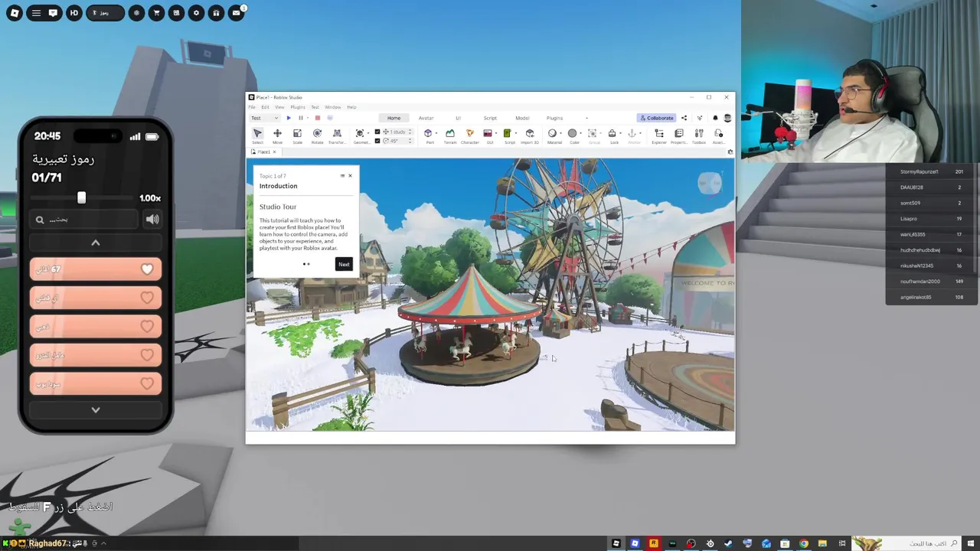This screenshot has width=980, height=551.
Task: Toggle the move snap studs checkbox
Action: coord(377,132)
